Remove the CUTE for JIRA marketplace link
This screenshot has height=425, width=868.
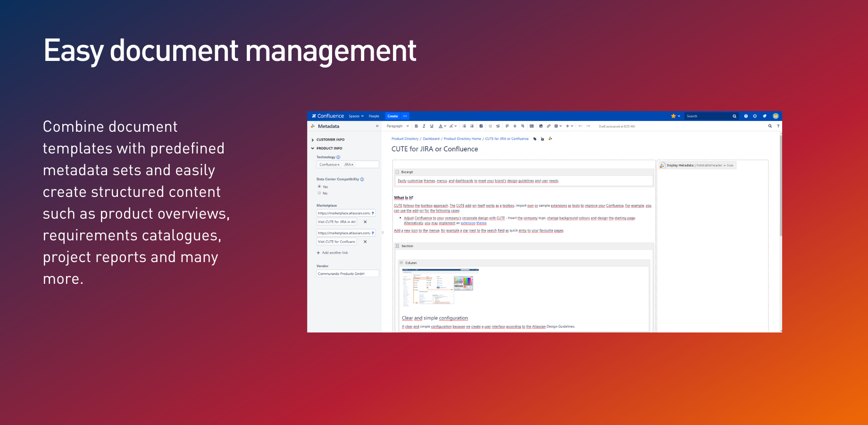point(365,222)
